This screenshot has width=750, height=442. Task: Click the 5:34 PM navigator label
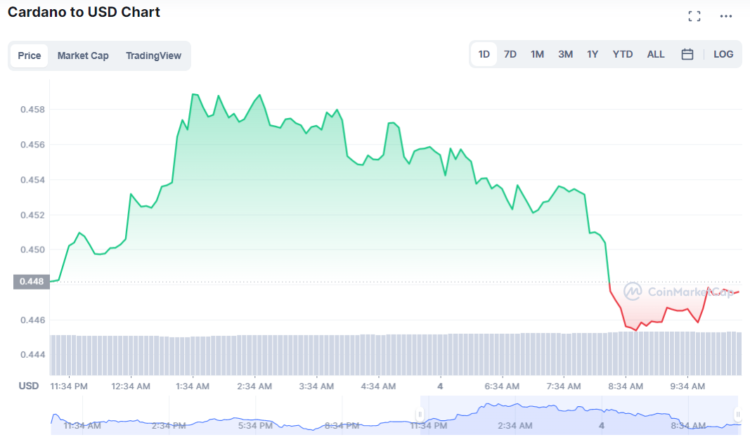[255, 426]
